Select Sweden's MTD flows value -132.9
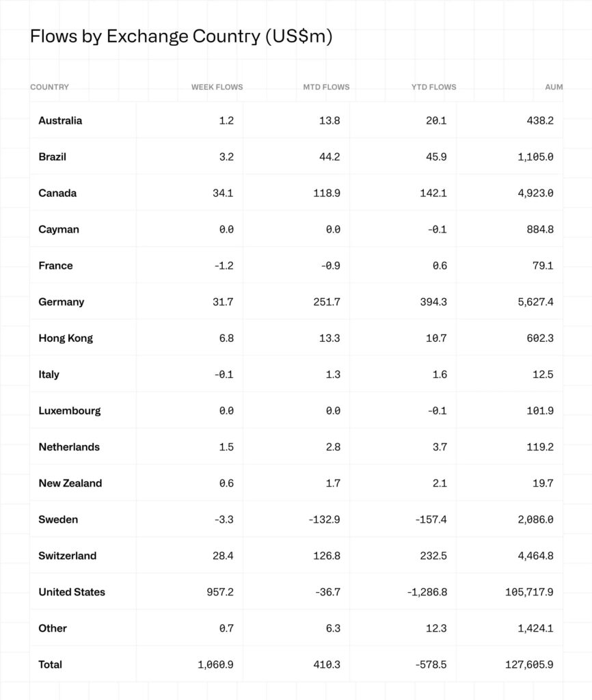Image resolution: width=592 pixels, height=700 pixels. click(x=324, y=519)
